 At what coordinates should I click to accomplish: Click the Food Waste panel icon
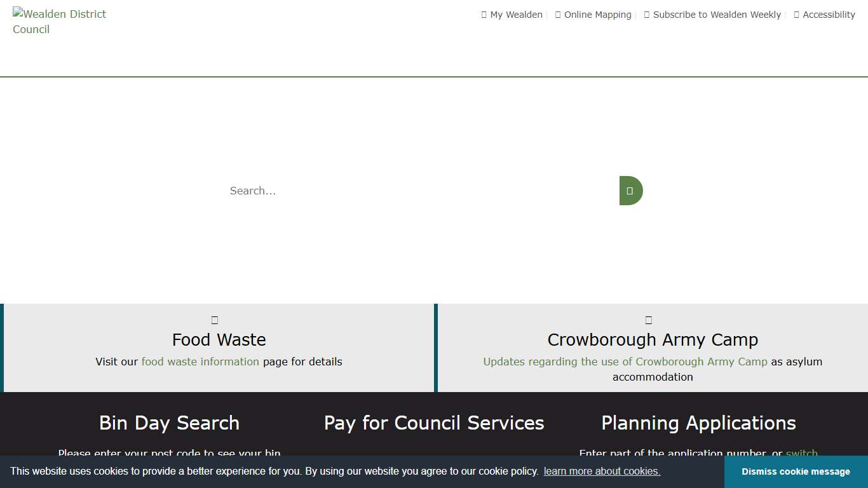point(214,320)
